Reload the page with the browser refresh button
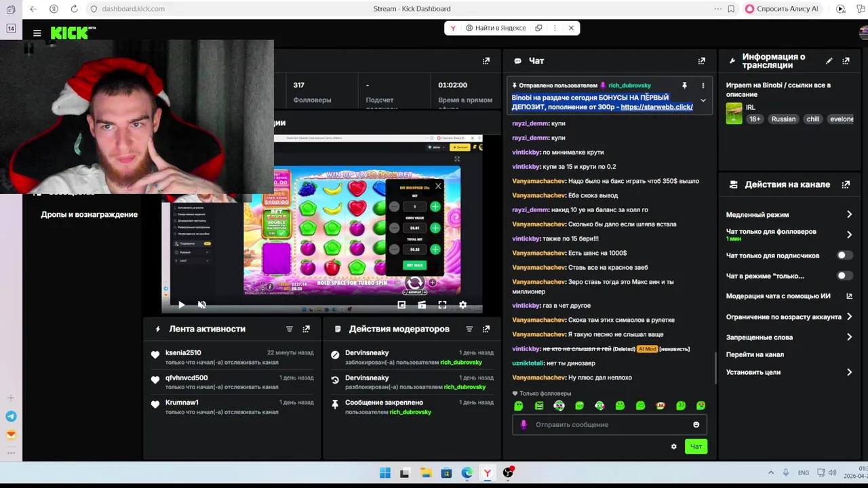 point(74,9)
